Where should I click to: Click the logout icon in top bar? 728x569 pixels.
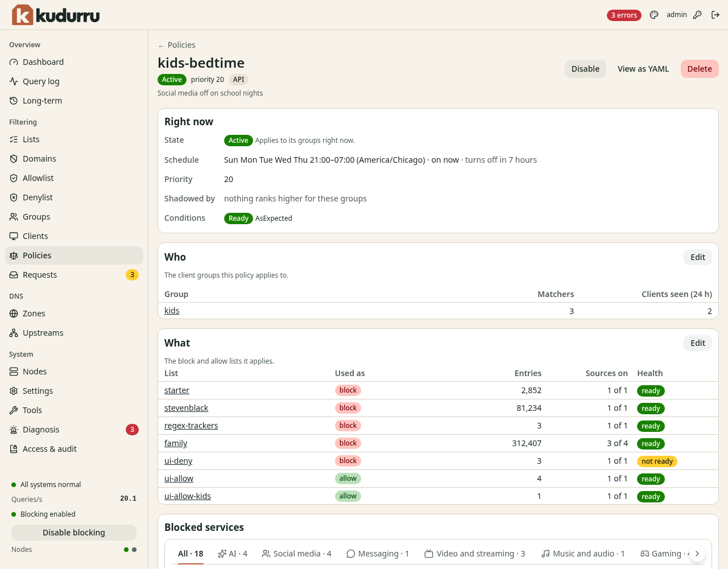point(715,15)
